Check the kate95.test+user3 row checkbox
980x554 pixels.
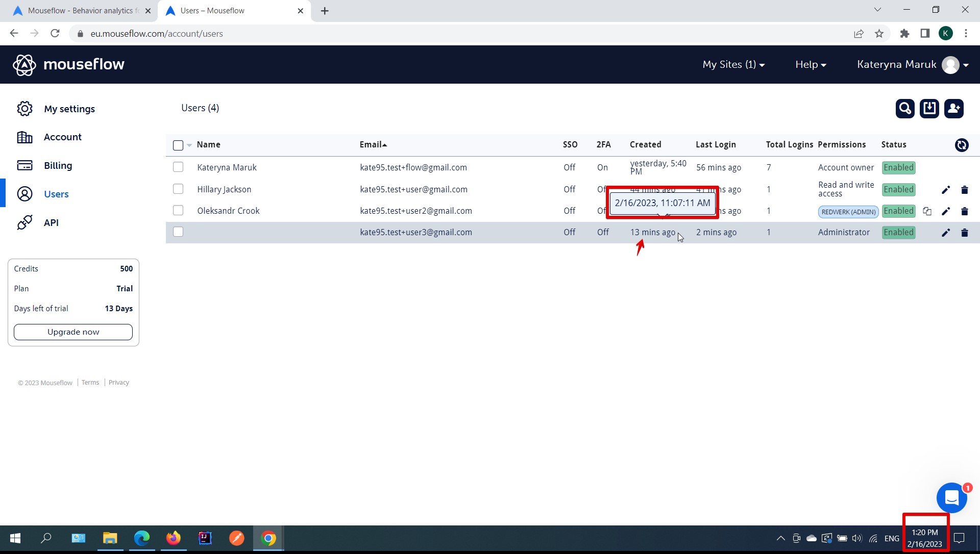(178, 232)
